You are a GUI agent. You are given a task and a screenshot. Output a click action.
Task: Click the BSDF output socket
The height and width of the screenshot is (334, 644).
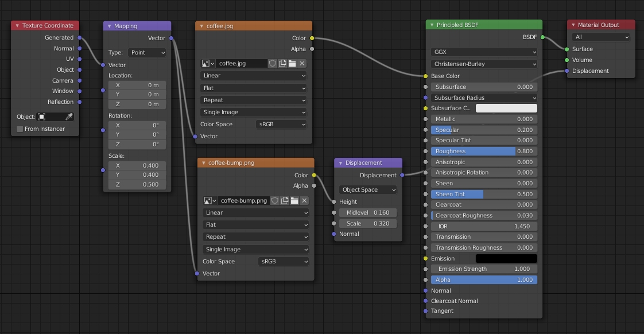pos(542,37)
